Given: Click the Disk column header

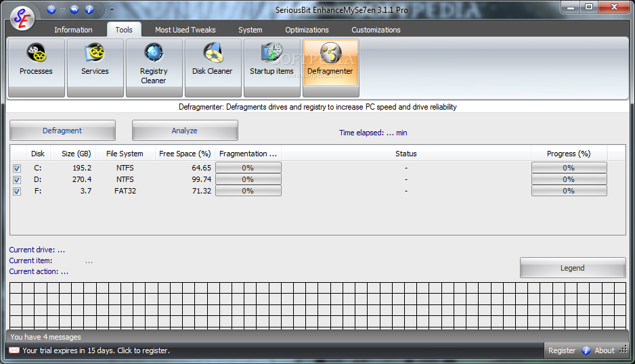Looking at the screenshot, I should [x=38, y=154].
